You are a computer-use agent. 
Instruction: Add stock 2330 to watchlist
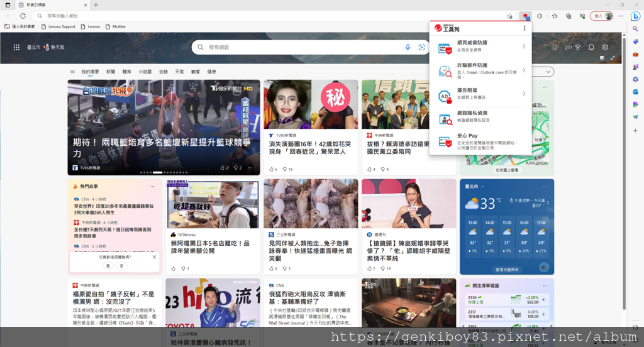tap(543, 300)
